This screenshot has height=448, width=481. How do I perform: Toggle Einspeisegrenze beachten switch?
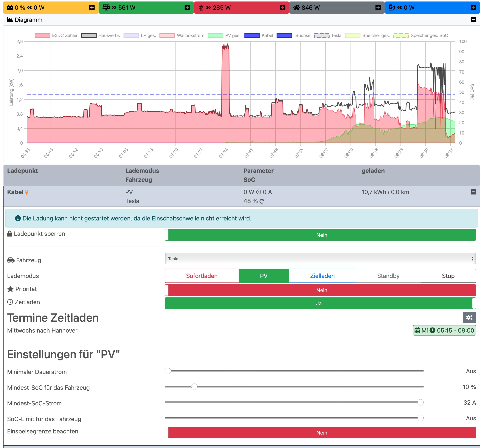[320, 432]
